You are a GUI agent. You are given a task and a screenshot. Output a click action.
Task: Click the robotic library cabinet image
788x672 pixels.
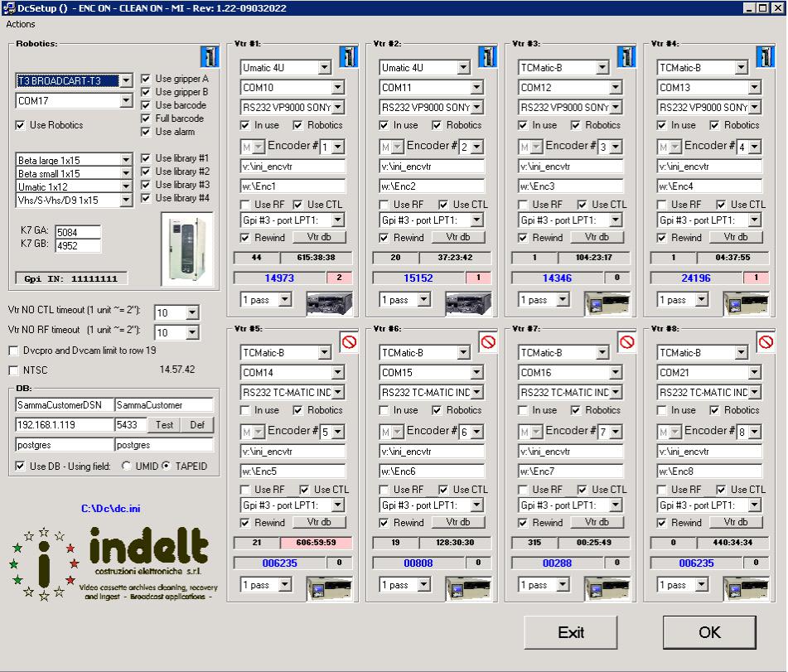point(187,249)
